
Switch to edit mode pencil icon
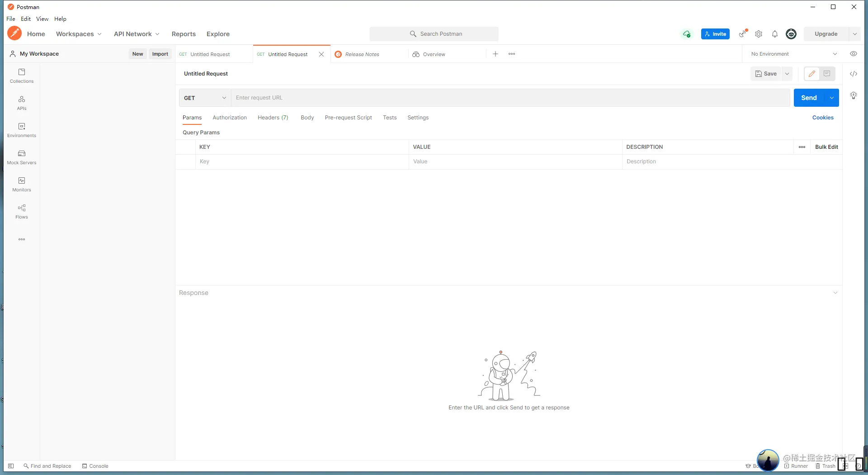click(812, 74)
